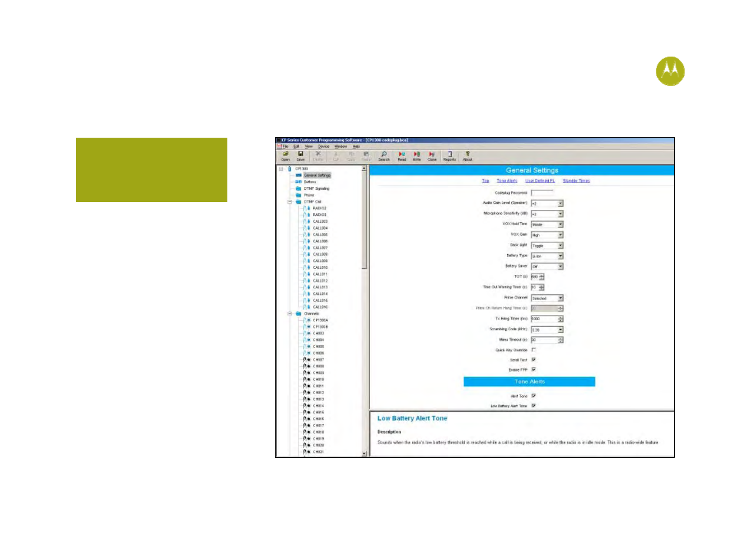This screenshot has width=756, height=534.
Task: Jump to Top link
Action: pos(486,181)
